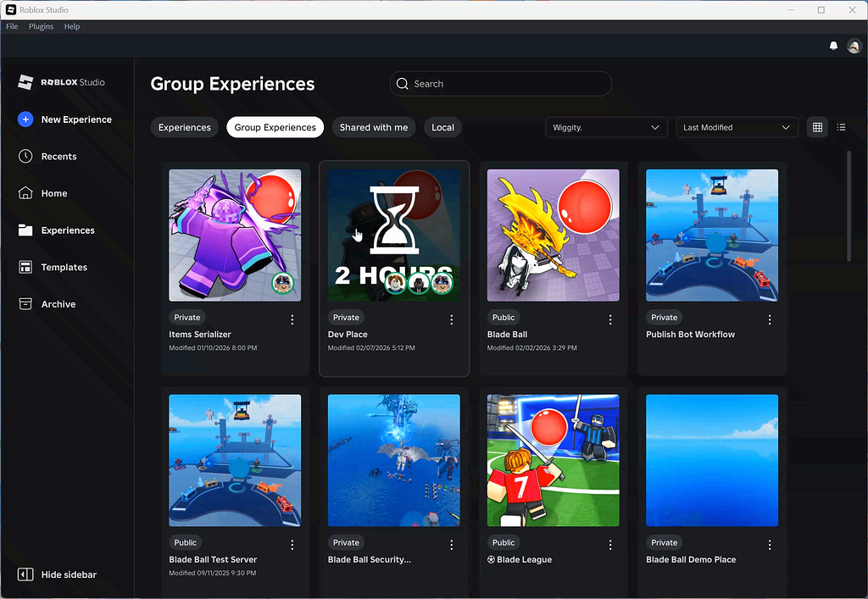Click the Roblox Studio logo in sidebar
868x599 pixels.
(61, 82)
